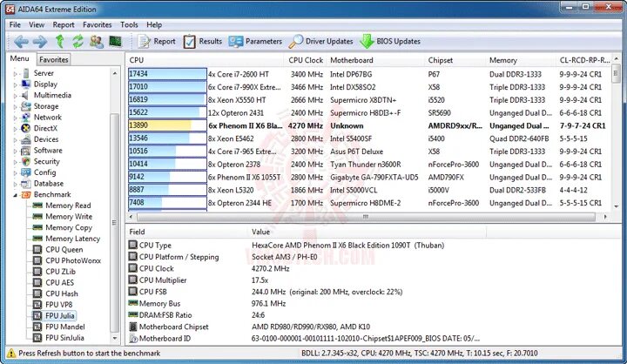The image size is (627, 364).
Task: Expand the Display tree node
Action: [x=15, y=84]
